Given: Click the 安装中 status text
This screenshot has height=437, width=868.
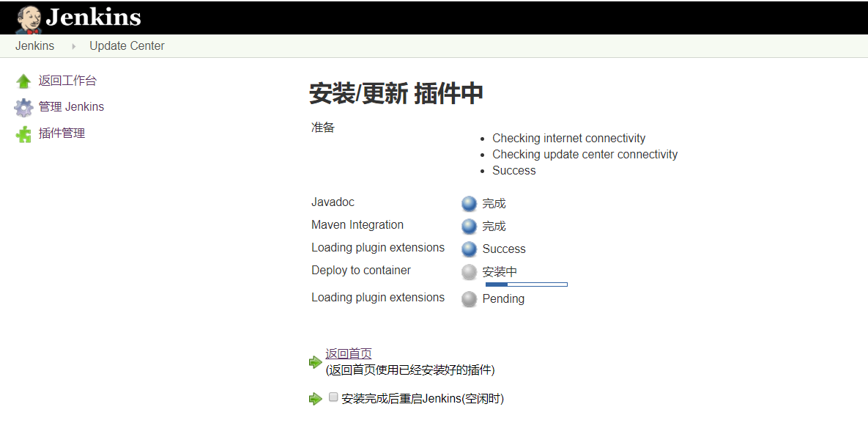Looking at the screenshot, I should 500,272.
